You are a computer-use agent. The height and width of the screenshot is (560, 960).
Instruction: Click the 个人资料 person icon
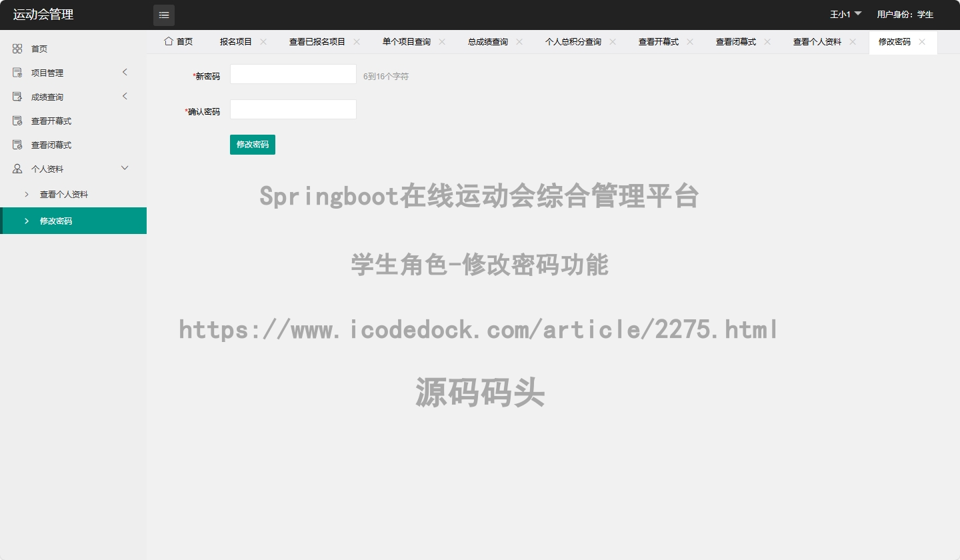(17, 169)
